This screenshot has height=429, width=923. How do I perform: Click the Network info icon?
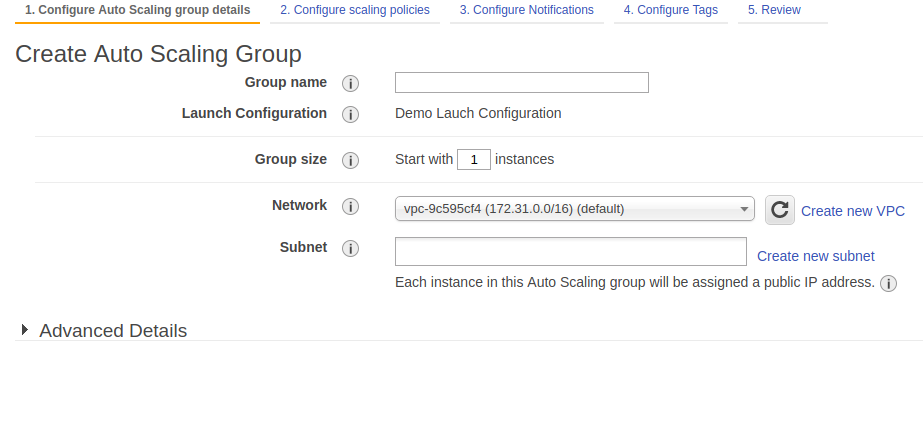(350, 206)
